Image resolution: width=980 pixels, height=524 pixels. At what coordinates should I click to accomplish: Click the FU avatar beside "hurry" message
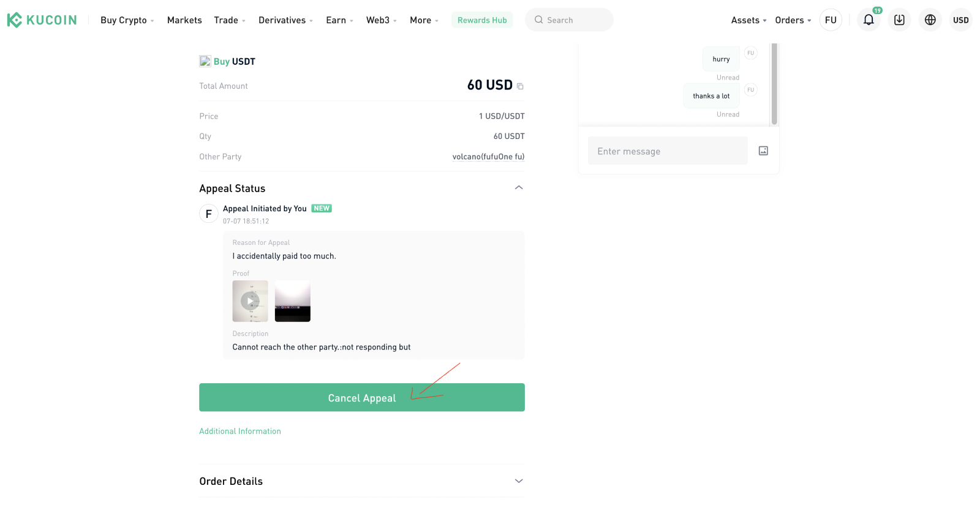(x=750, y=53)
